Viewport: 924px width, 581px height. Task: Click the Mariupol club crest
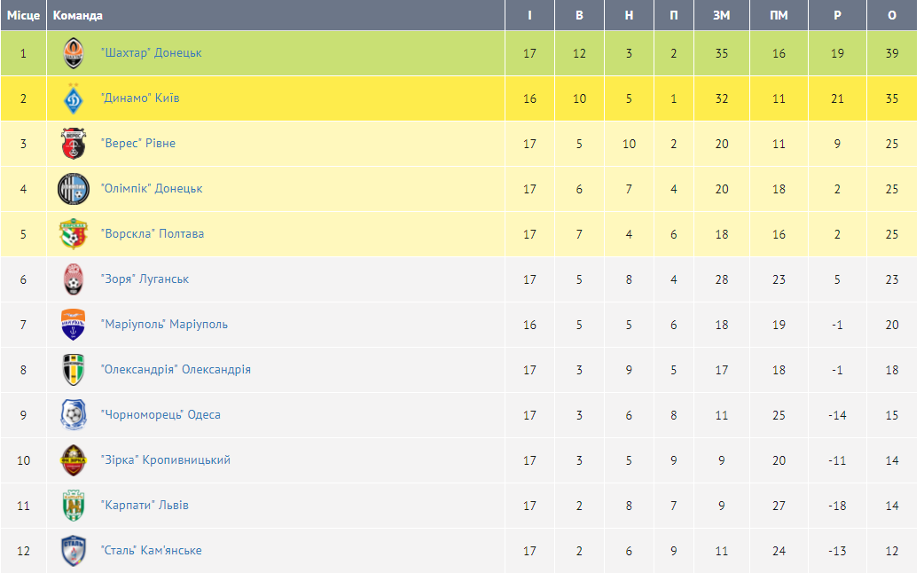(74, 325)
